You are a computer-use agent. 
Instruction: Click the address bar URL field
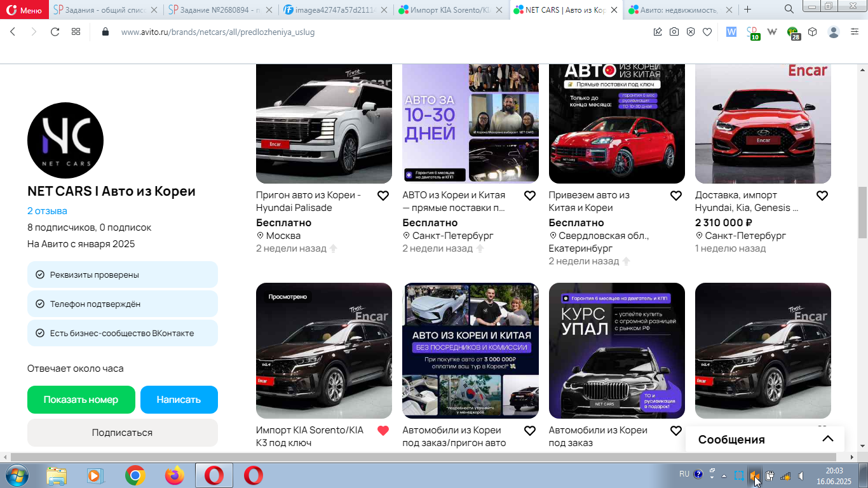[381, 32]
